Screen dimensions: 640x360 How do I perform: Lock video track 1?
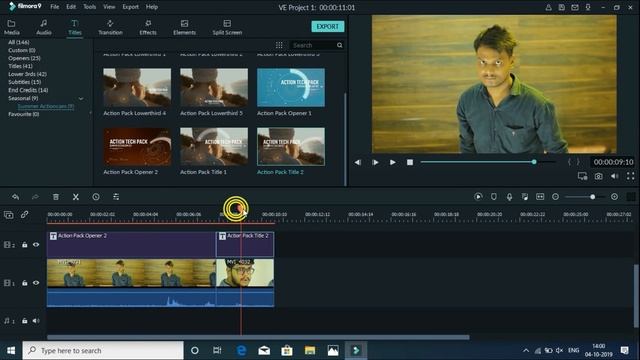[x=24, y=282]
